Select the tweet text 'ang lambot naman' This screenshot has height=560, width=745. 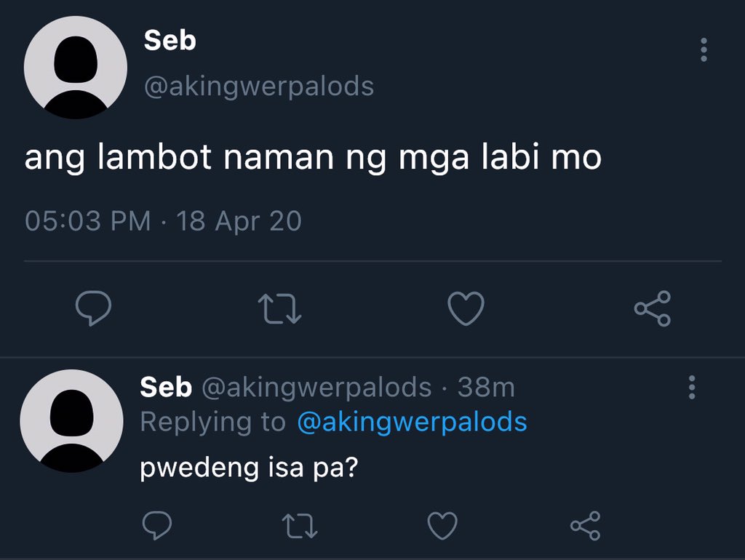(180, 158)
